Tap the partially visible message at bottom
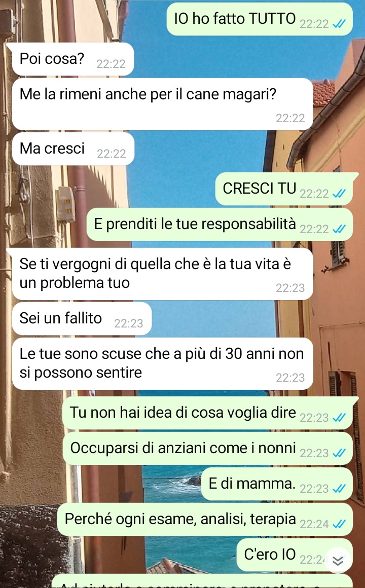This screenshot has height=588, width=365. (x=202, y=581)
